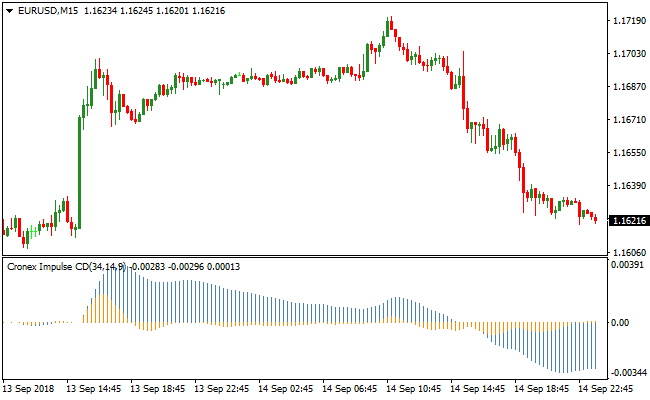Click the 13 Sep 14:45 time label
The image size is (650, 400).
point(94,389)
